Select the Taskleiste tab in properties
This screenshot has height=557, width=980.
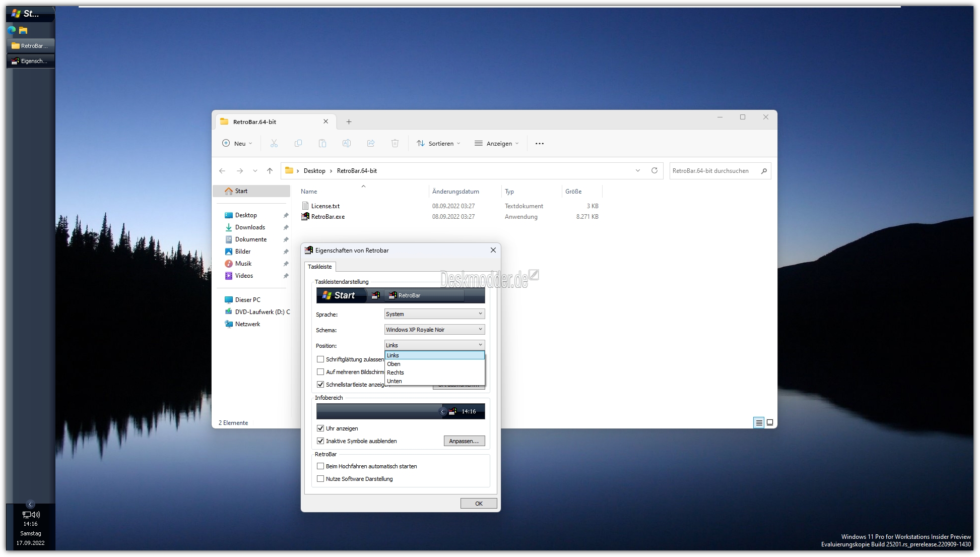[x=320, y=267]
